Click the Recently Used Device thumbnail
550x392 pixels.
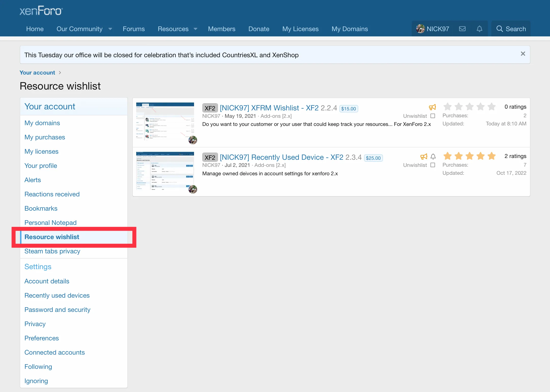click(165, 171)
